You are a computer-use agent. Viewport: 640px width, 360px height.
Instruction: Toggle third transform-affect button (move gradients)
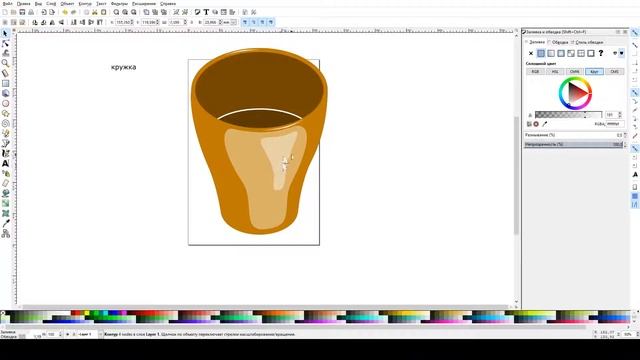point(262,22)
